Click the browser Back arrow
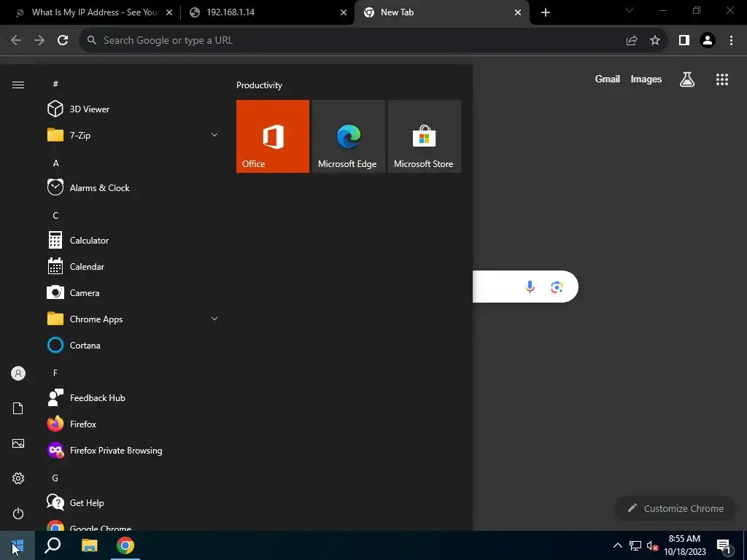747x560 pixels. click(x=16, y=40)
